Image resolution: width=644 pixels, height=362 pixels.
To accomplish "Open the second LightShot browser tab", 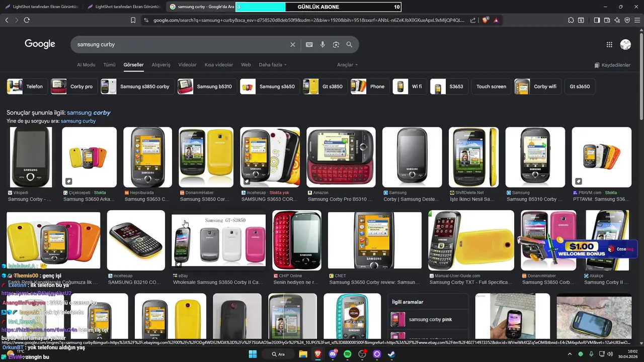I will (x=124, y=7).
